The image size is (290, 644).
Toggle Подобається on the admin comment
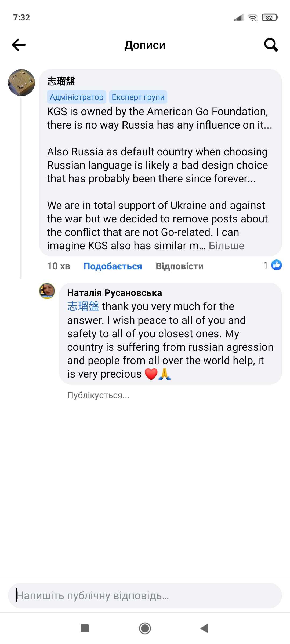113,266
